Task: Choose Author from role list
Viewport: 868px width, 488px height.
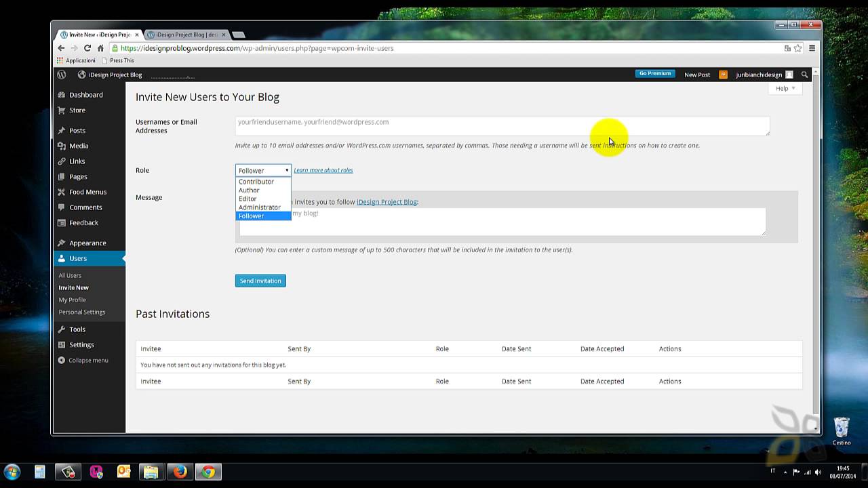Action: [263, 190]
